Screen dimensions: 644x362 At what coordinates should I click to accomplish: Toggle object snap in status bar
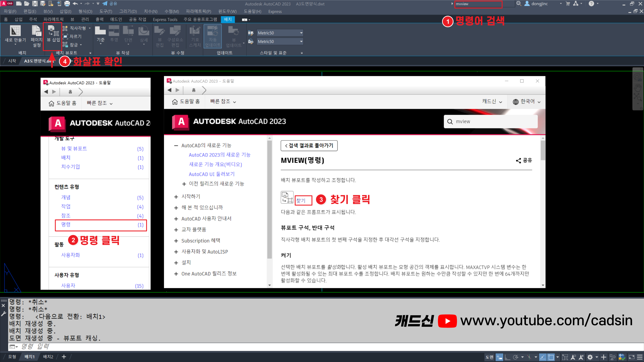[x=551, y=357]
